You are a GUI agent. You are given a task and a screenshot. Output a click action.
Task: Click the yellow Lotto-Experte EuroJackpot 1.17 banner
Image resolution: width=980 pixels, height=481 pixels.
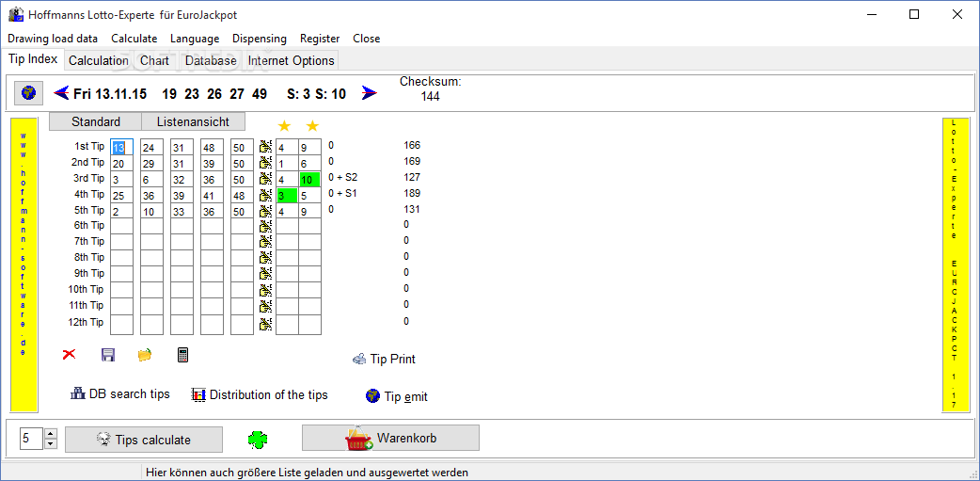tap(956, 265)
